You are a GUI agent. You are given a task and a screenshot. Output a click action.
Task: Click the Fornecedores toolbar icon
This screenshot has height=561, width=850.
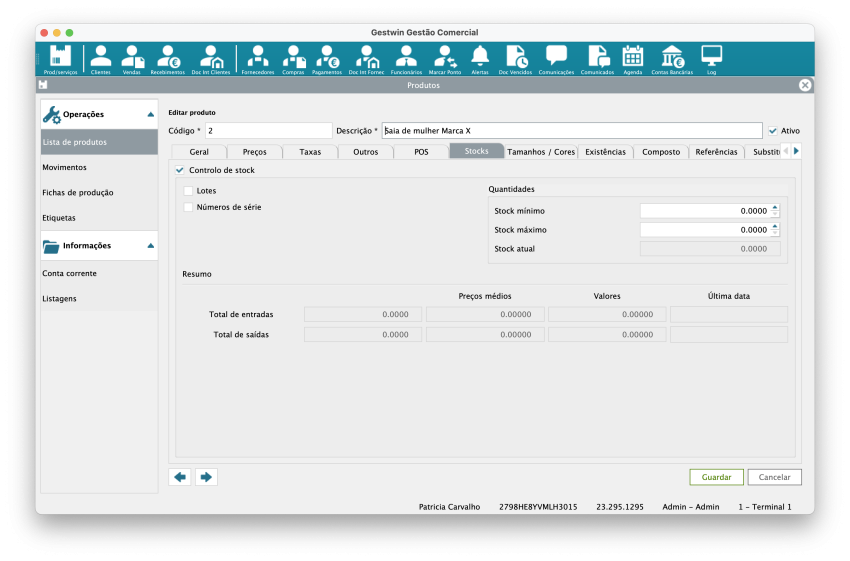[258, 58]
